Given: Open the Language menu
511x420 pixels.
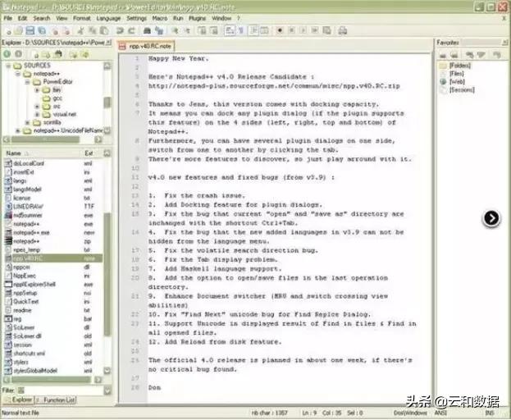Looking at the screenshot, I should tap(108, 18).
